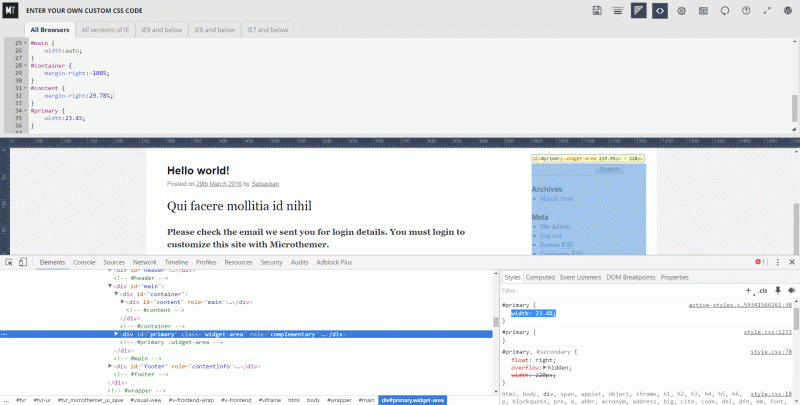
Task: Open the Timeline tab in DevTools
Action: [177, 262]
